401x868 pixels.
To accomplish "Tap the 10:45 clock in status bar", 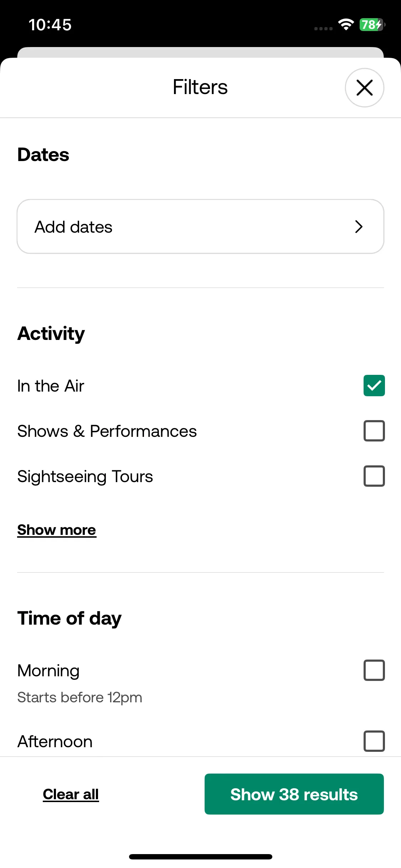I will coord(50,25).
